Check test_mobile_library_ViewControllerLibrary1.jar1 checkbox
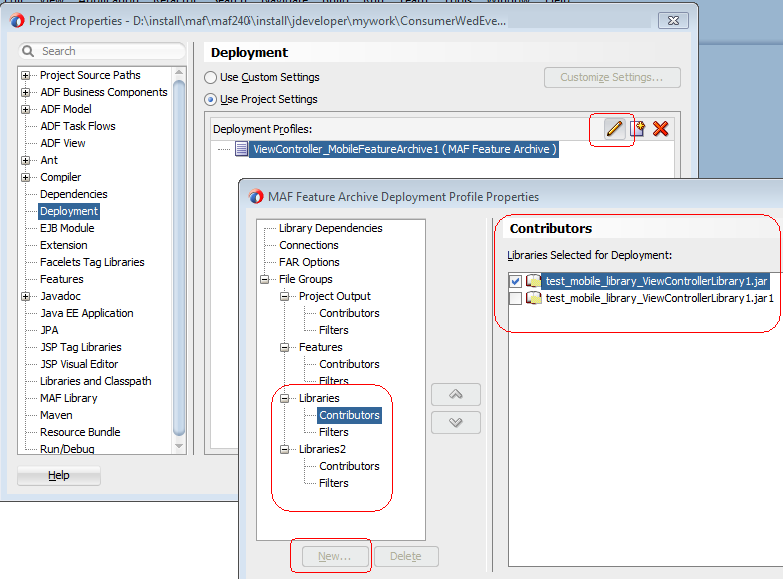The image size is (783, 579). [x=515, y=298]
